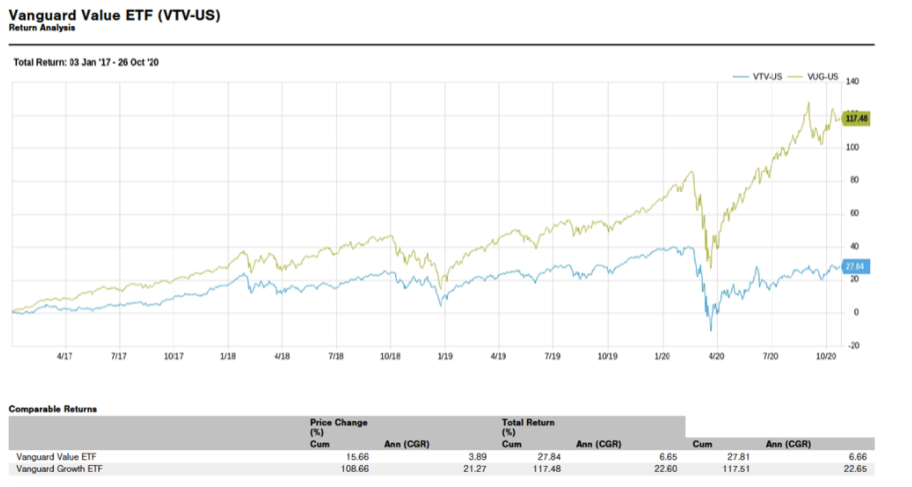Click the 15.66 price change cell

click(356, 457)
